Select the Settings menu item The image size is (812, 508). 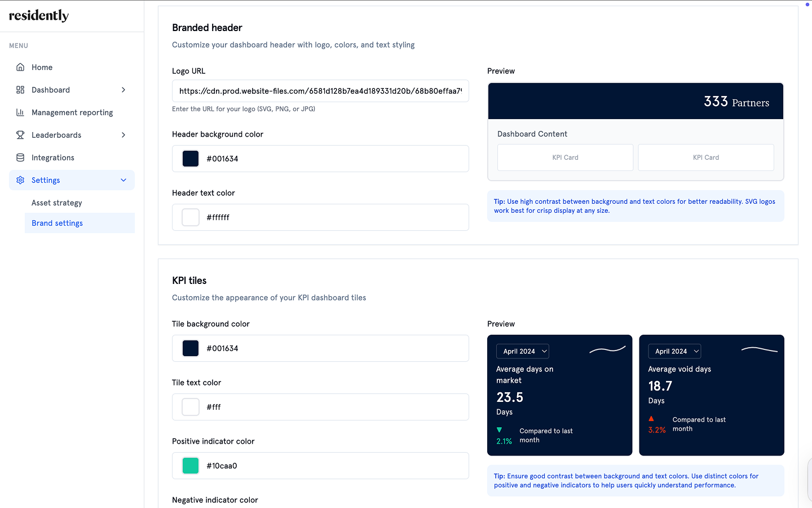pos(72,180)
